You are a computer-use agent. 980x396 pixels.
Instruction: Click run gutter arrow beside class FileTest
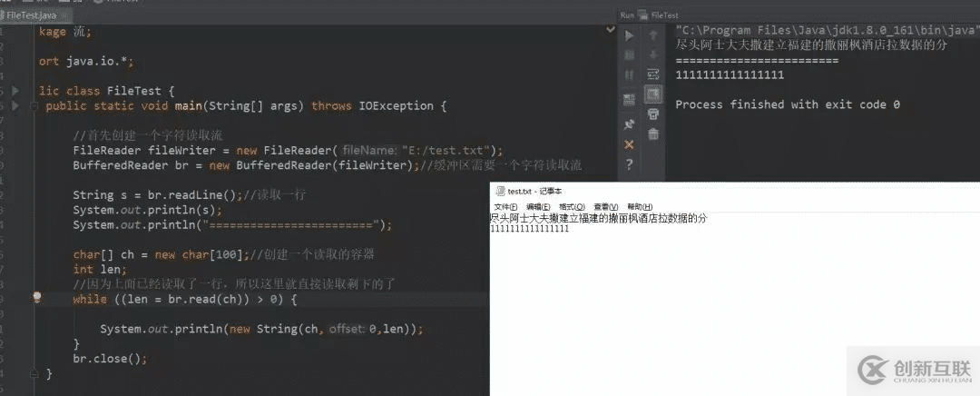[15, 91]
